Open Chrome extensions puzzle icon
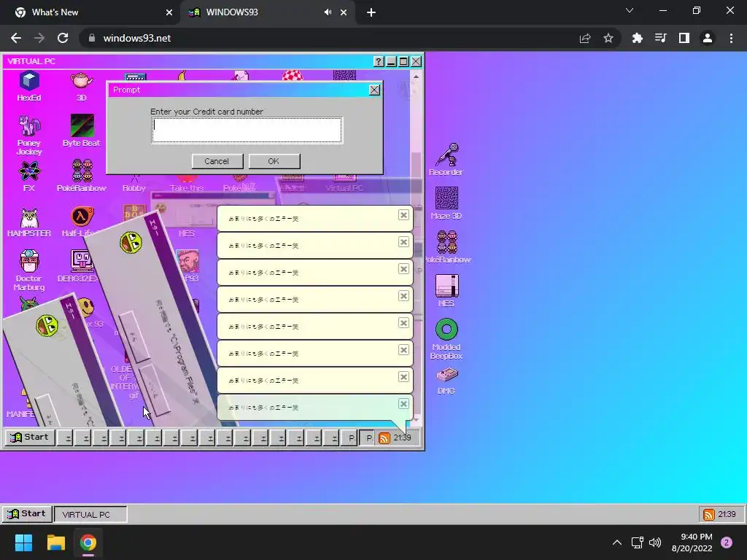Viewport: 747px width, 560px height. 637,38
